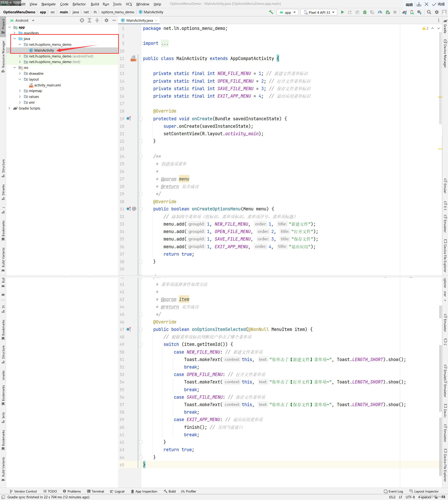Sync project with Gradle files
The height and width of the screenshot is (500, 448).
click(405, 12)
